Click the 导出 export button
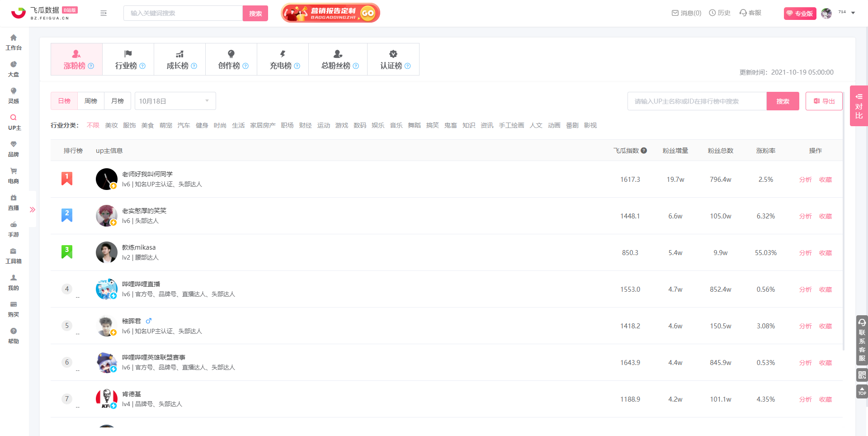This screenshot has width=868, height=436. click(x=824, y=101)
